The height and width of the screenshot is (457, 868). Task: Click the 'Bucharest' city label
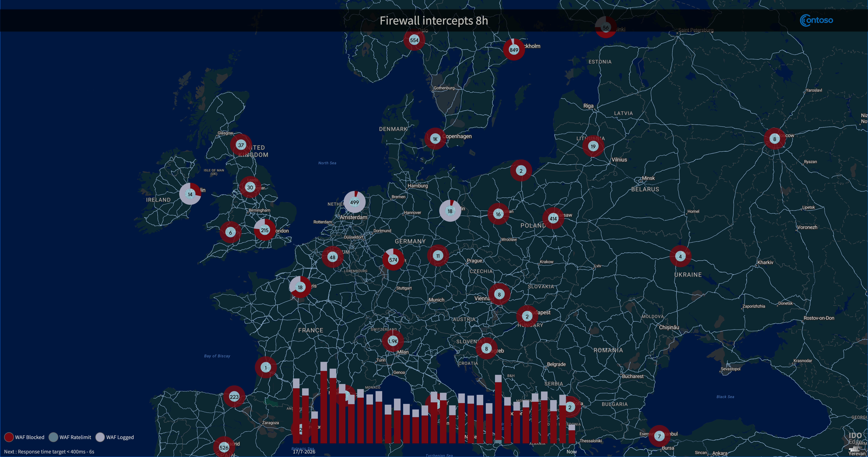coord(633,376)
